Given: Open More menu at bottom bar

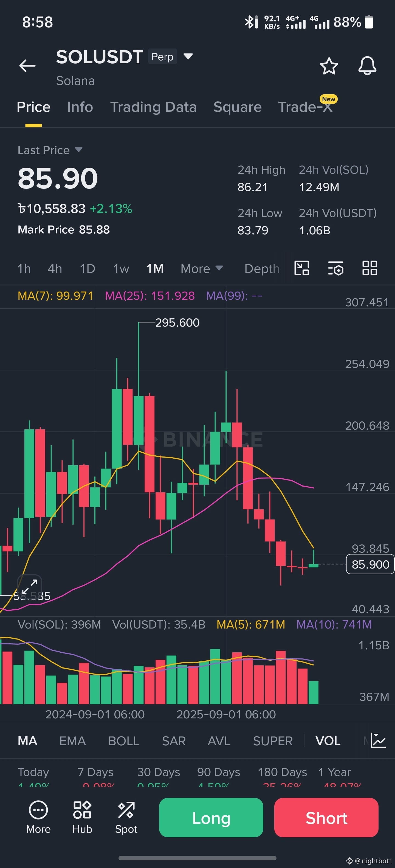Looking at the screenshot, I should point(38,818).
